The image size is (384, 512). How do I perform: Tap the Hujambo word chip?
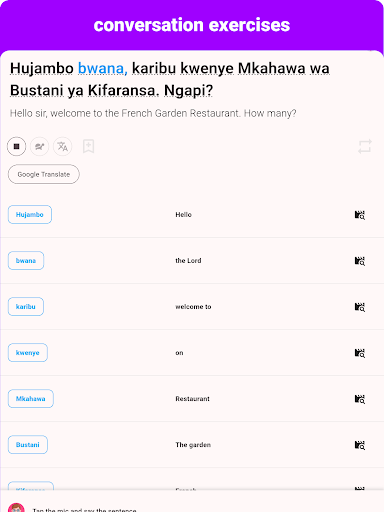tap(30, 214)
